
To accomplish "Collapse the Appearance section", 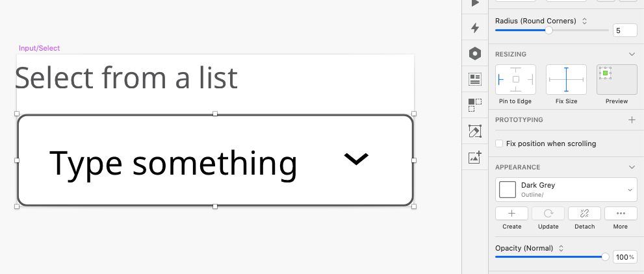I will click(x=632, y=167).
